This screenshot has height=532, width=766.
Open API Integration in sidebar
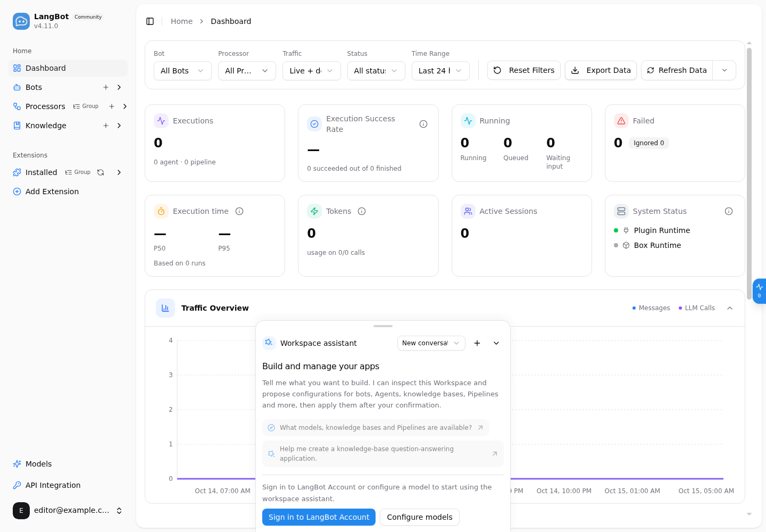(x=68, y=485)
